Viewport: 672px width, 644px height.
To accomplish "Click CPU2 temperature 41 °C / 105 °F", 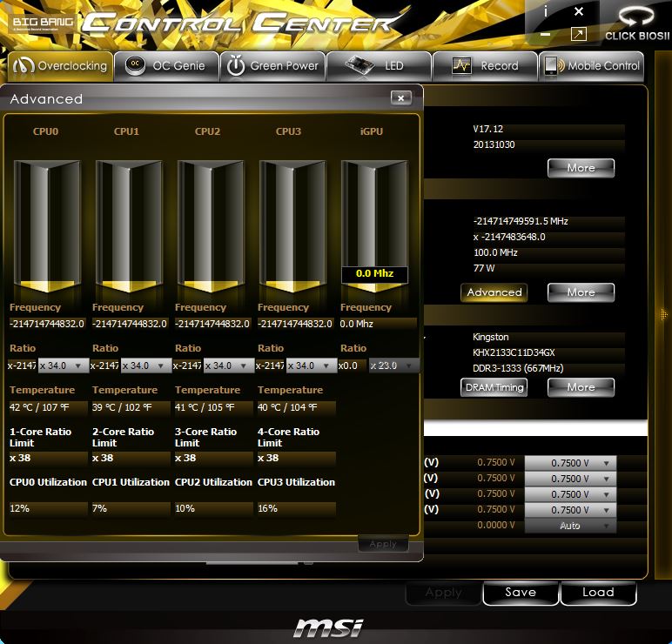I will [213, 407].
